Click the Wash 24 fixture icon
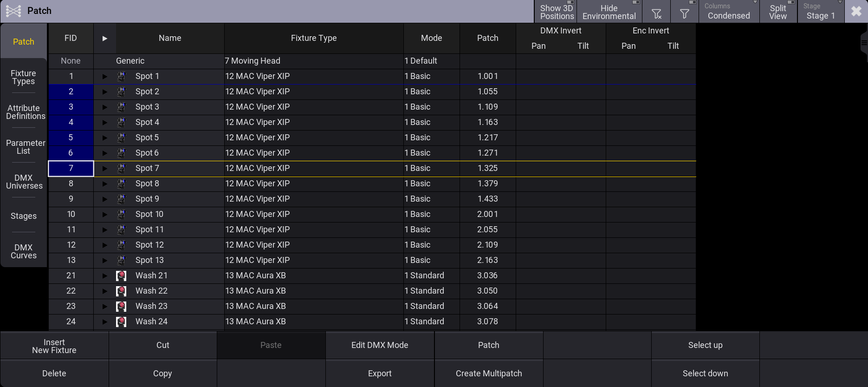Image resolution: width=868 pixels, height=387 pixels. 121,321
